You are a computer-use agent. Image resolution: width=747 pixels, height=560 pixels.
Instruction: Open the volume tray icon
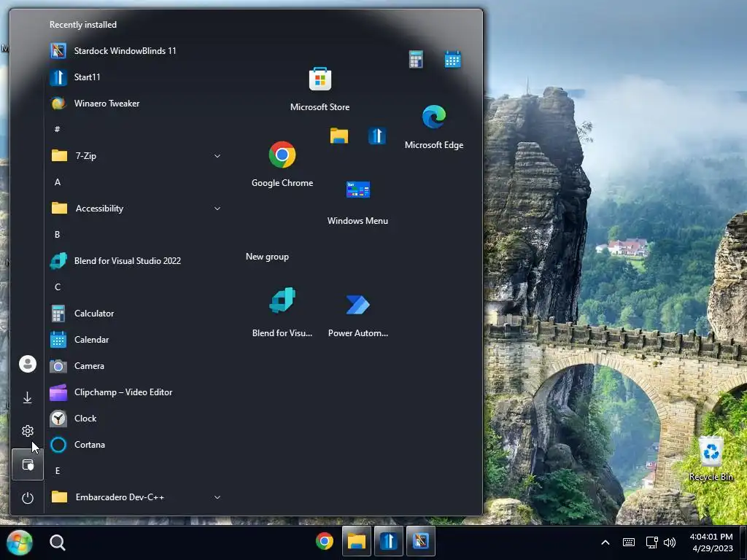(x=670, y=542)
